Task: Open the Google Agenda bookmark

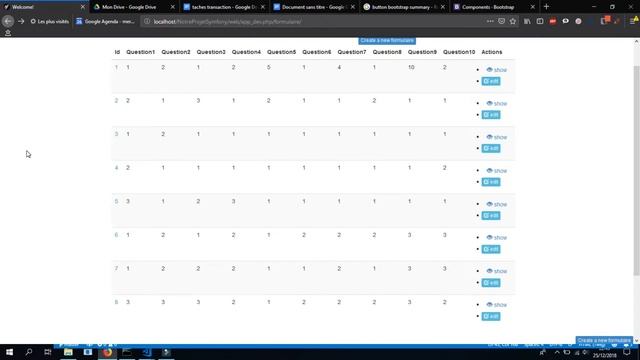Action: 105,21
